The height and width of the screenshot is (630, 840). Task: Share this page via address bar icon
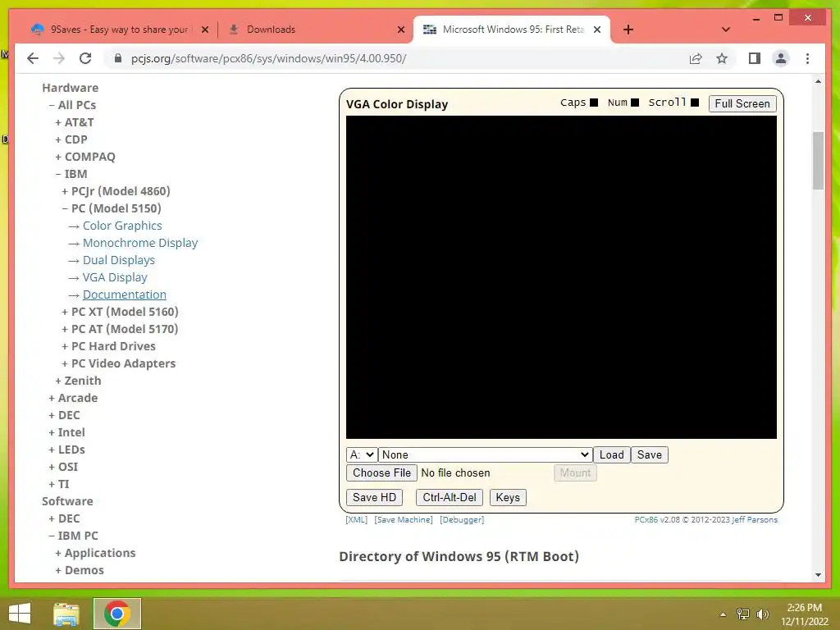tap(696, 58)
